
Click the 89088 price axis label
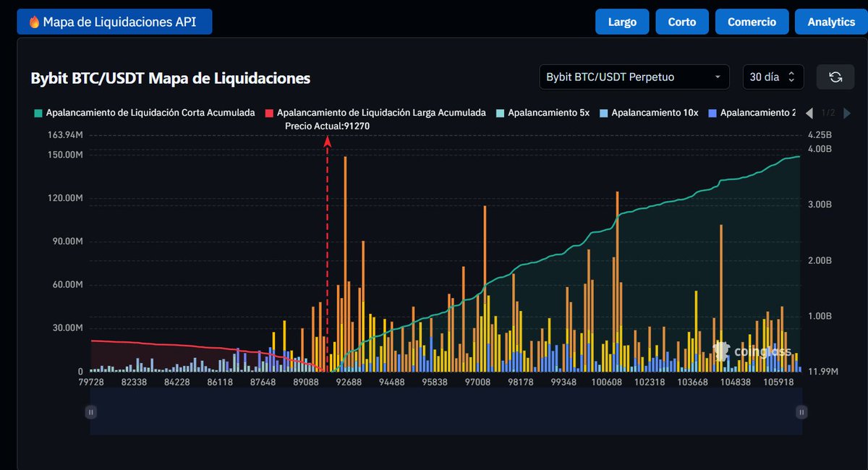306,383
